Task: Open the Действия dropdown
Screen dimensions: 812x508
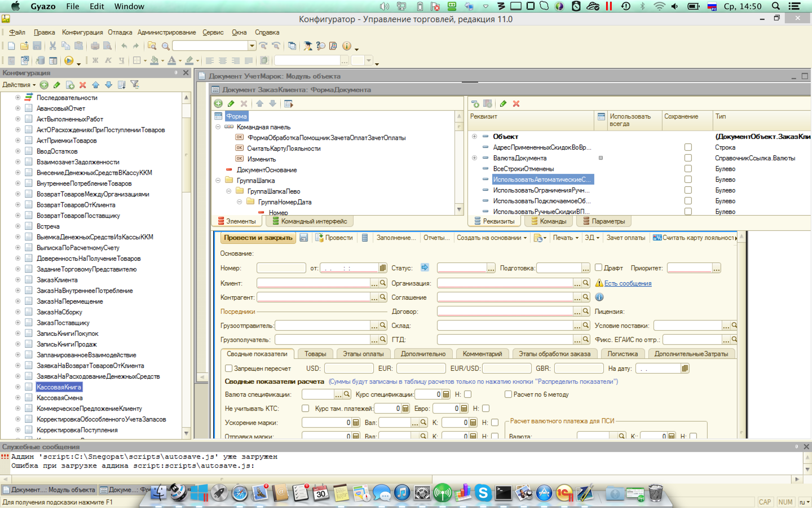Action: [19, 85]
